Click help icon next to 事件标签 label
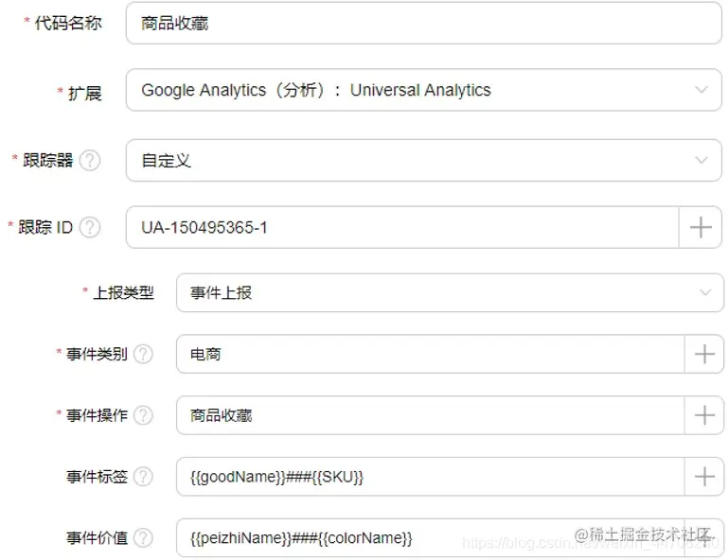The width and height of the screenshot is (728, 560). click(x=143, y=477)
